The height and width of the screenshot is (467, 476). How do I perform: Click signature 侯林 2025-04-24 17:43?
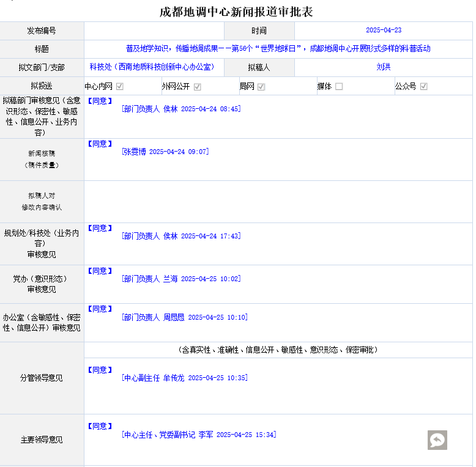(x=181, y=236)
